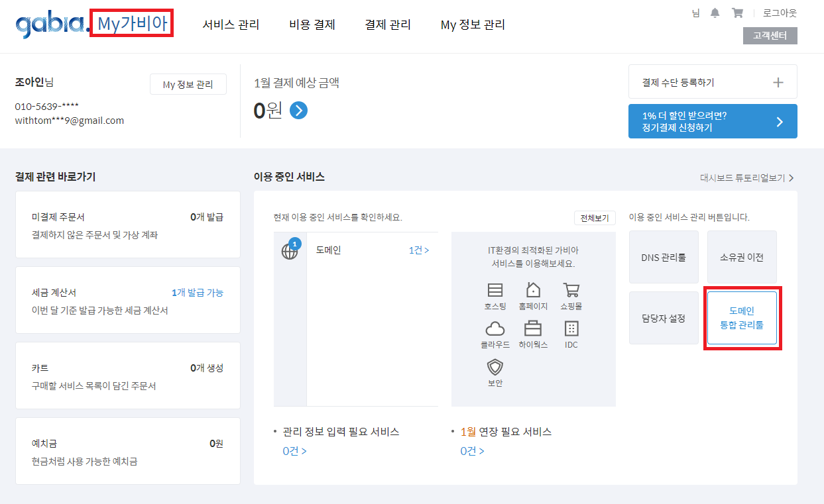Viewport: 824px width, 504px height.
Task: Click the email withtom***9@gmail.com text
Action: click(x=70, y=121)
